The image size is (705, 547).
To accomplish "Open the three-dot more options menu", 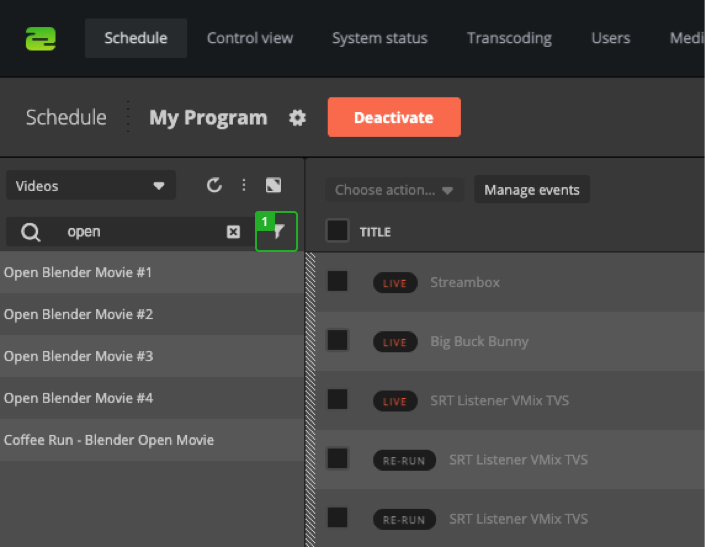I will (x=243, y=185).
